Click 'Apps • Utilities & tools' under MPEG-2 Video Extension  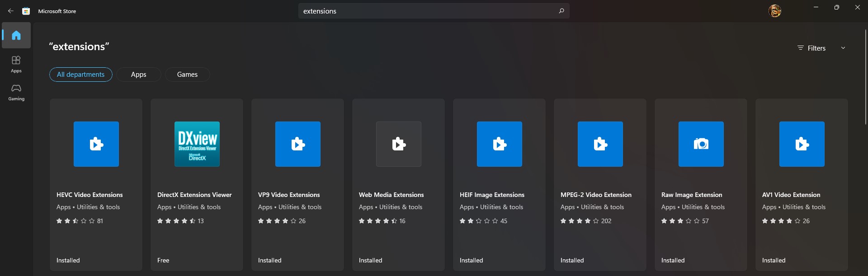pyautogui.click(x=592, y=207)
